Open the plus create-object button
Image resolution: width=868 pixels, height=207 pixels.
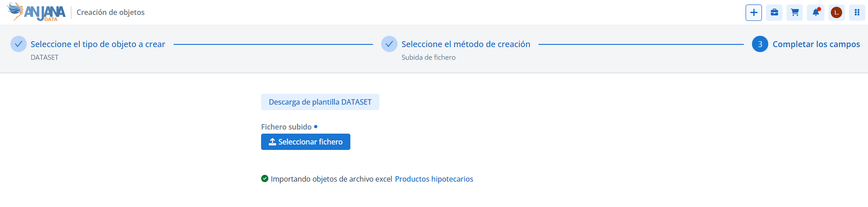click(753, 13)
